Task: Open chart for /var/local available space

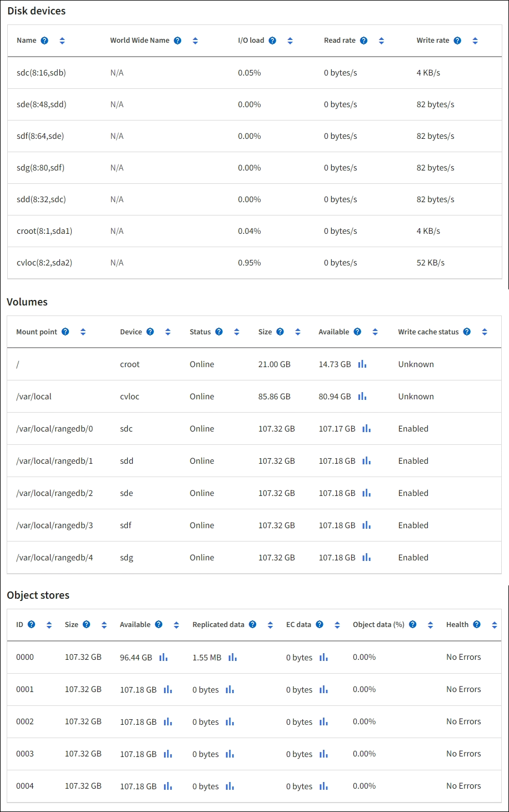Action: point(362,397)
